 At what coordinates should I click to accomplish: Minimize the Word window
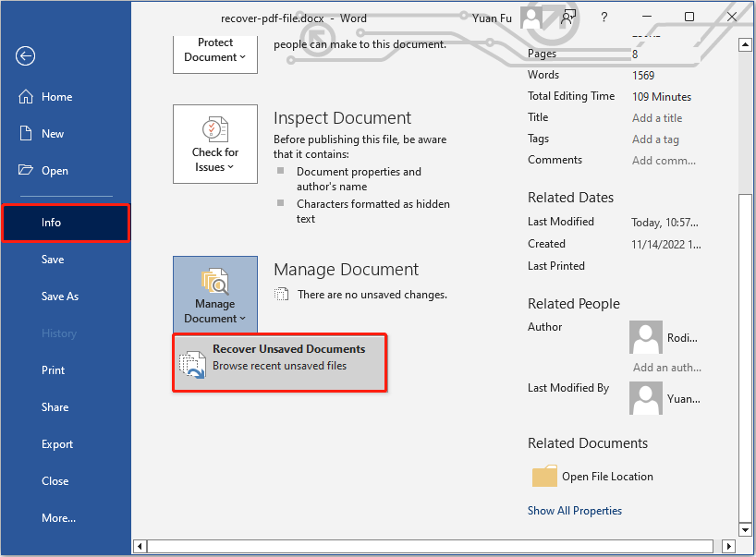tap(647, 17)
